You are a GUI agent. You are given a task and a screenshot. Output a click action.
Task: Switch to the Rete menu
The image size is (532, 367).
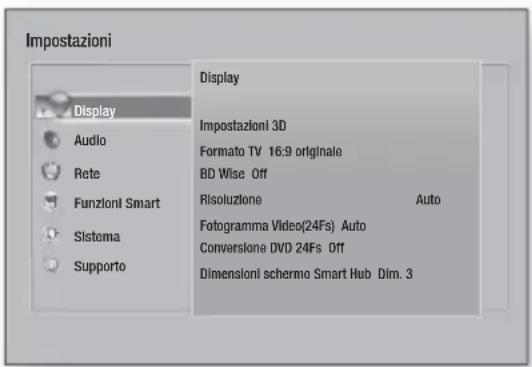(87, 174)
